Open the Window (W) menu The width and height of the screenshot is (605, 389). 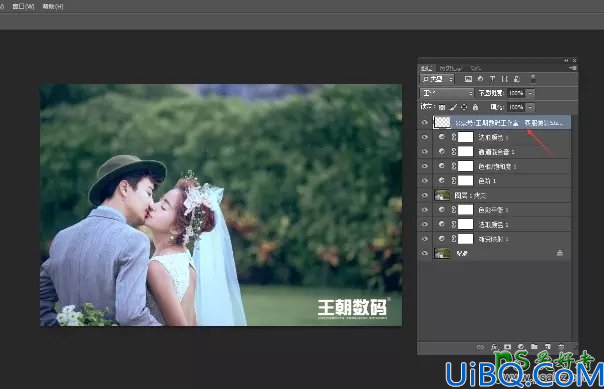tap(23, 6)
